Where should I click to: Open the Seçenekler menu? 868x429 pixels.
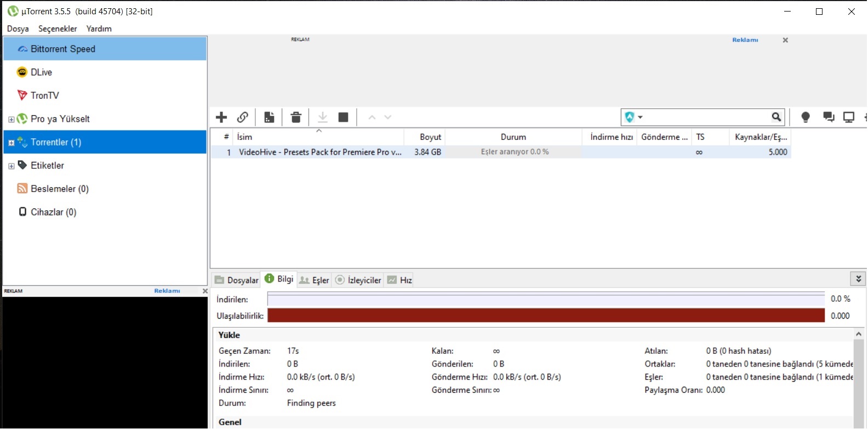58,29
